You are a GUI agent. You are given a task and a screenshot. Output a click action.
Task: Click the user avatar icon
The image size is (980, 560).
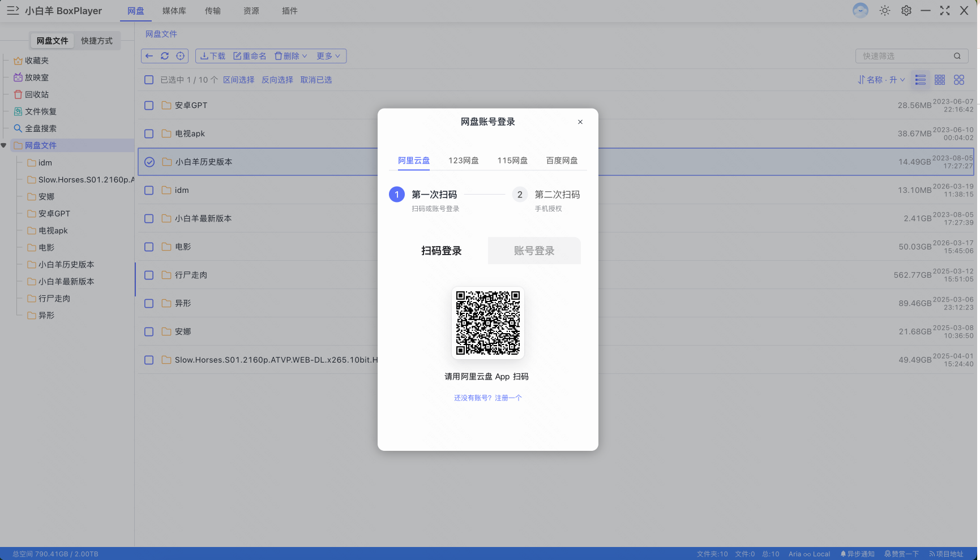click(860, 11)
